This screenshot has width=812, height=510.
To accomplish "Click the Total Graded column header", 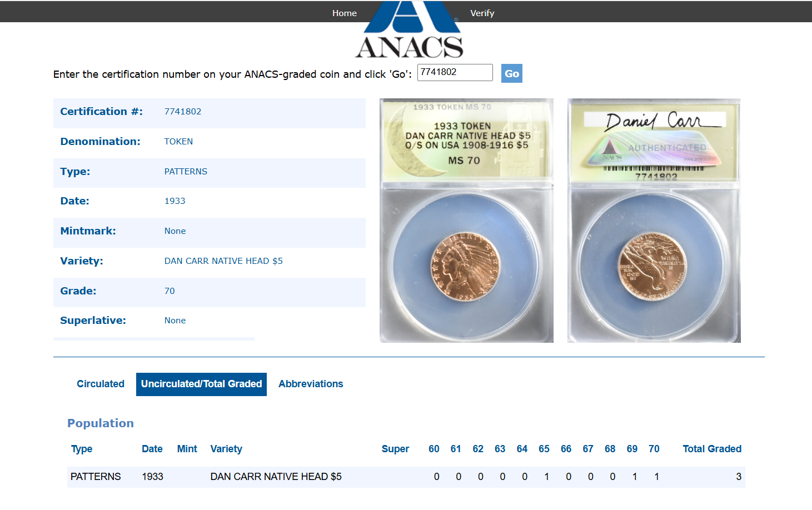I will [712, 449].
